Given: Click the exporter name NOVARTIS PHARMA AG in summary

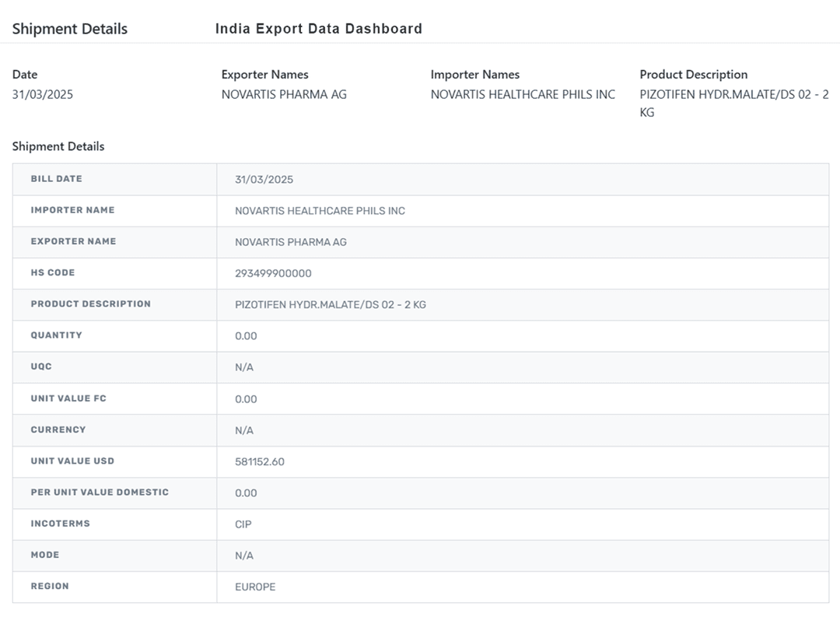Looking at the screenshot, I should [284, 94].
